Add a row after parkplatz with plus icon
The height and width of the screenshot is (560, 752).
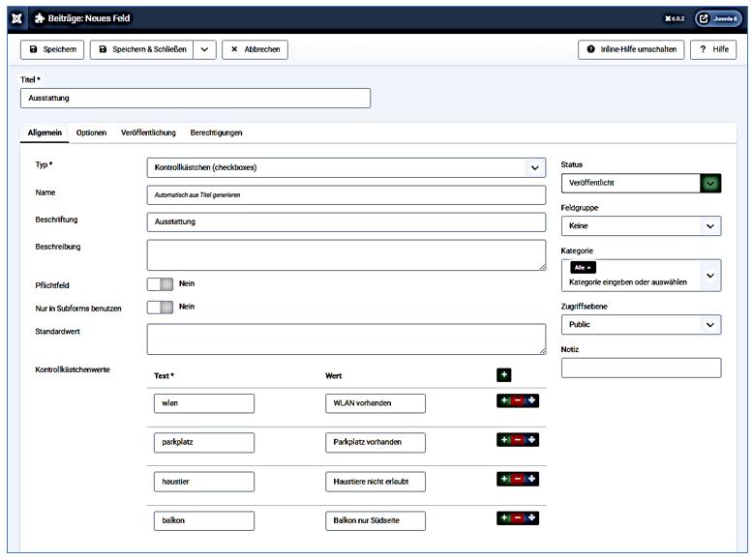(504, 440)
